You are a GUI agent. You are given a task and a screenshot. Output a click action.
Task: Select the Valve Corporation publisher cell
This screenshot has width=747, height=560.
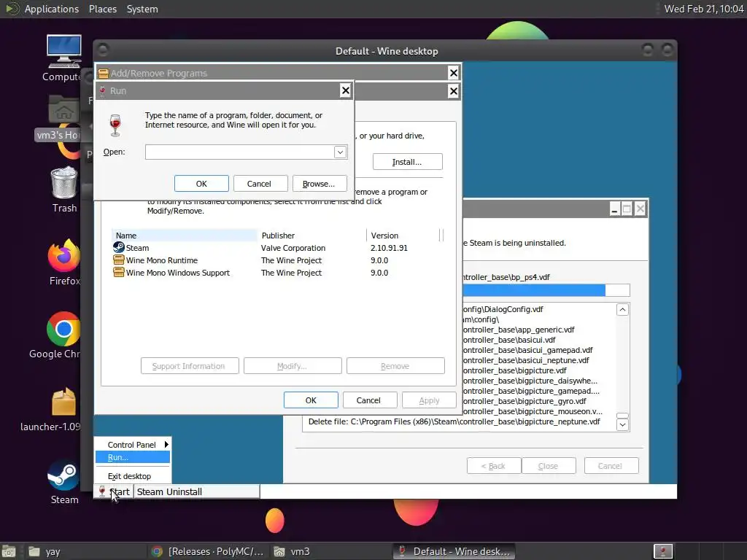click(x=293, y=248)
